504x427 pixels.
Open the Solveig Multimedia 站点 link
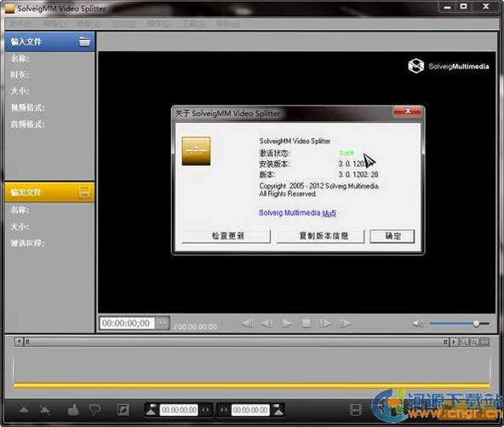[x=297, y=213]
